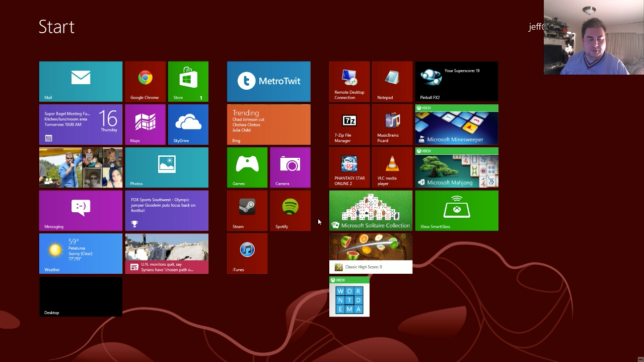
Task: Open the Store tile
Action: pos(188,82)
